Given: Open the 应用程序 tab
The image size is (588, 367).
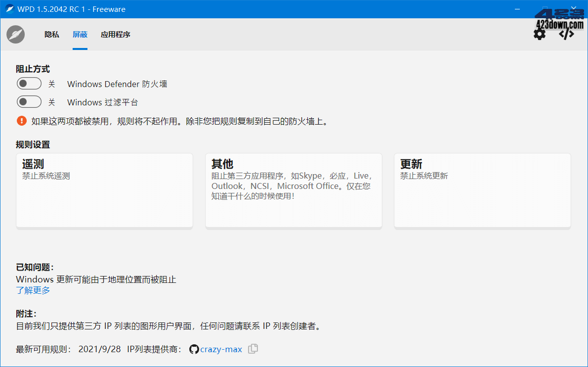Looking at the screenshot, I should pyautogui.click(x=115, y=35).
